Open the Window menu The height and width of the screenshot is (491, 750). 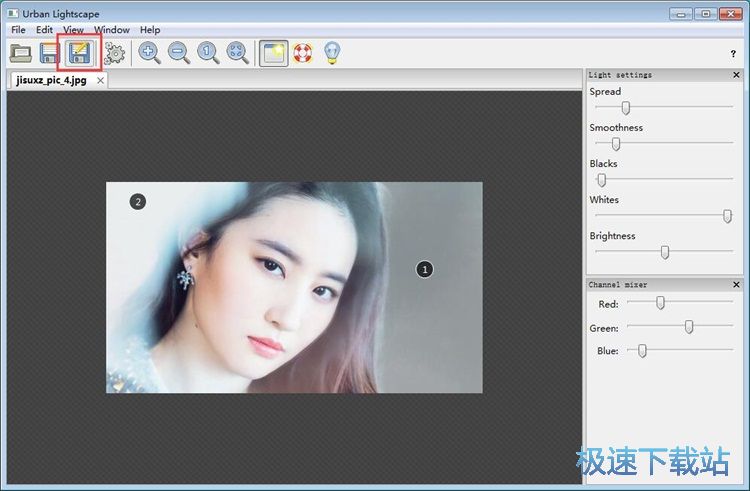click(x=112, y=30)
